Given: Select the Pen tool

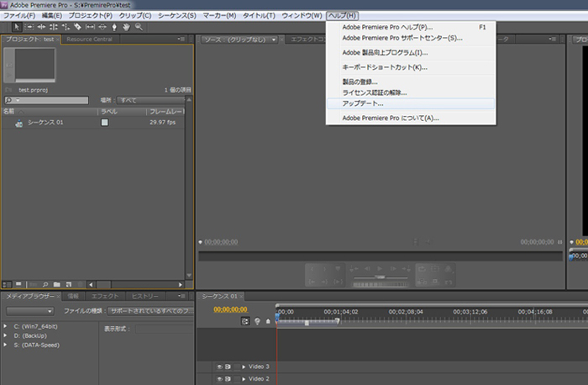Looking at the screenshot, I should click(114, 27).
